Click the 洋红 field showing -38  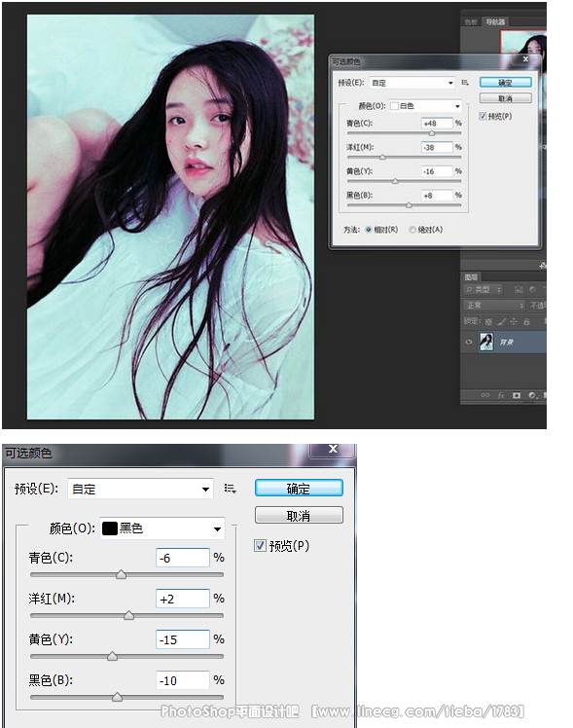click(437, 147)
